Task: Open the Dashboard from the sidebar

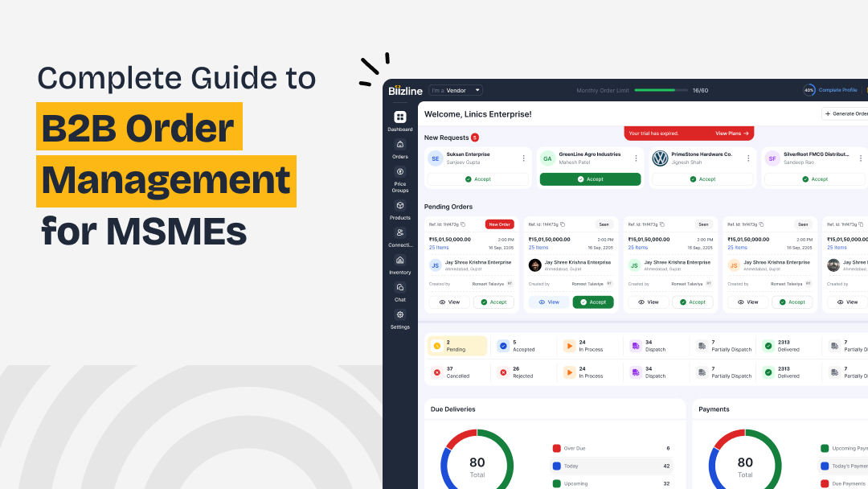Action: pyautogui.click(x=399, y=117)
